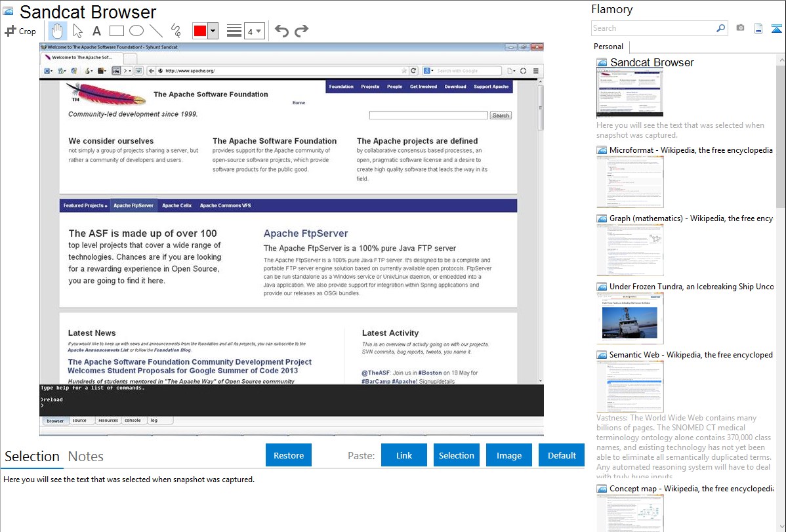The width and height of the screenshot is (786, 532).
Task: Choose the arrow pointer tool
Action: [x=77, y=31]
